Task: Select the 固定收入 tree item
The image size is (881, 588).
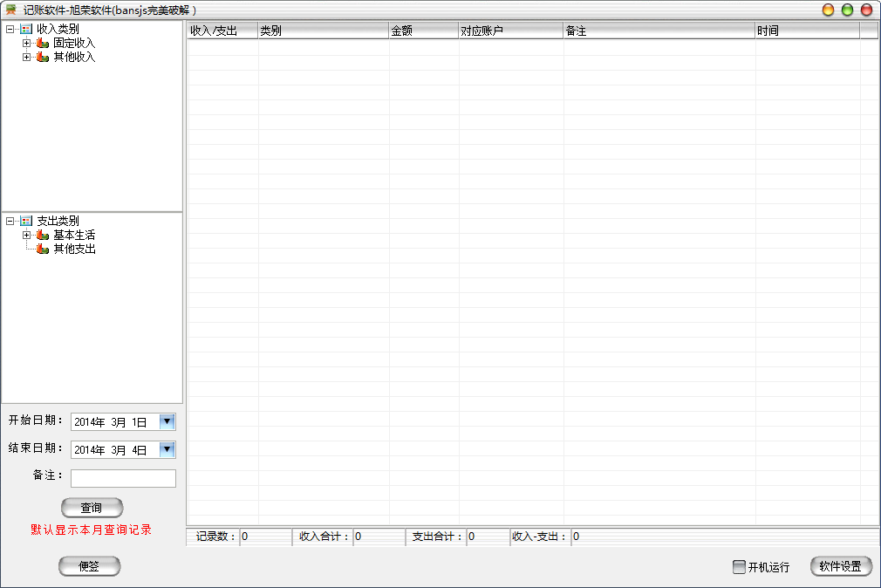Action: pyautogui.click(x=74, y=44)
